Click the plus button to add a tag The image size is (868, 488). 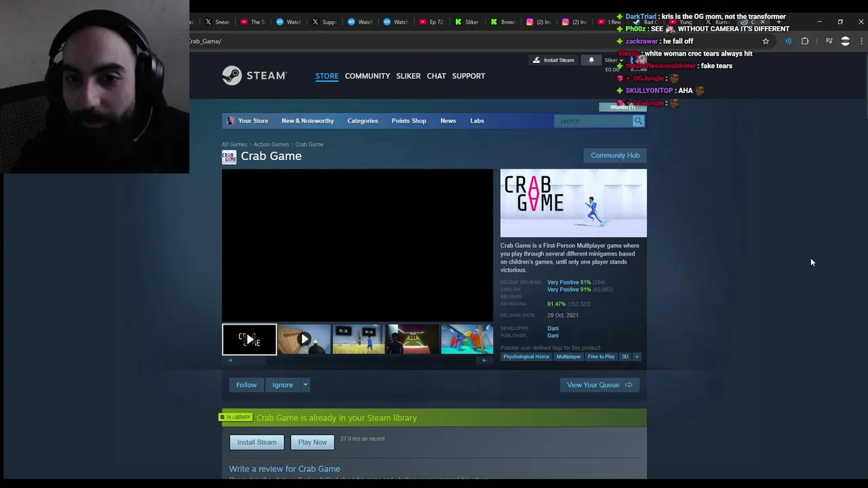pos(637,357)
